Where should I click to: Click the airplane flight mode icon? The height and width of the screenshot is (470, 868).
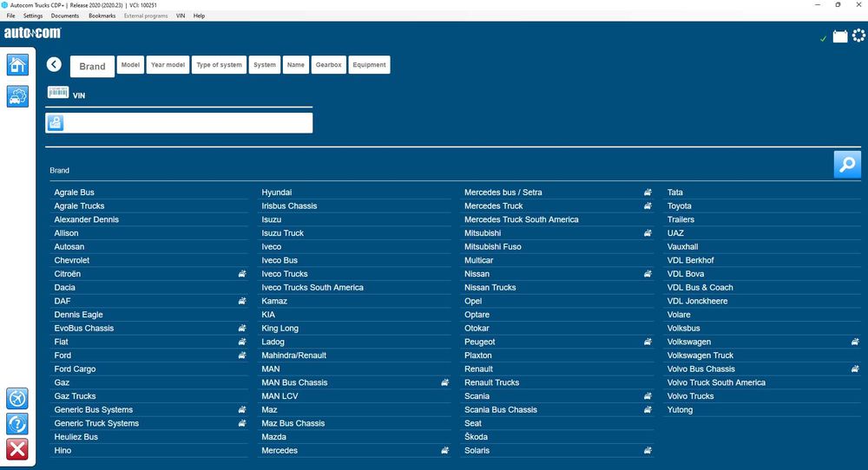click(17, 398)
